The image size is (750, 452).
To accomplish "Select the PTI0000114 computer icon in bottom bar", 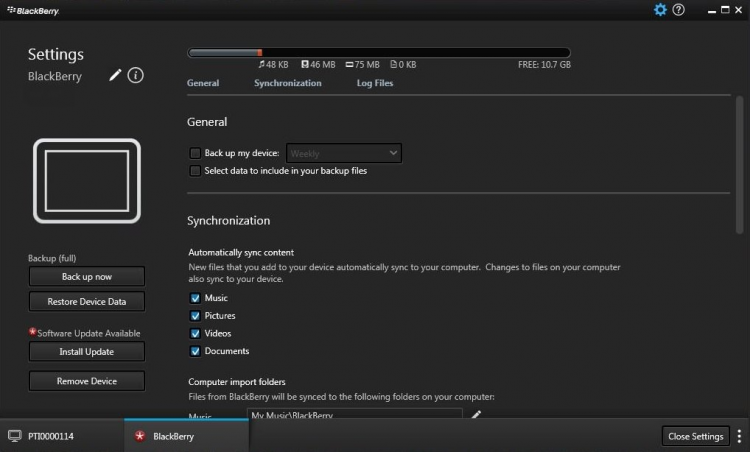I will click(x=15, y=436).
